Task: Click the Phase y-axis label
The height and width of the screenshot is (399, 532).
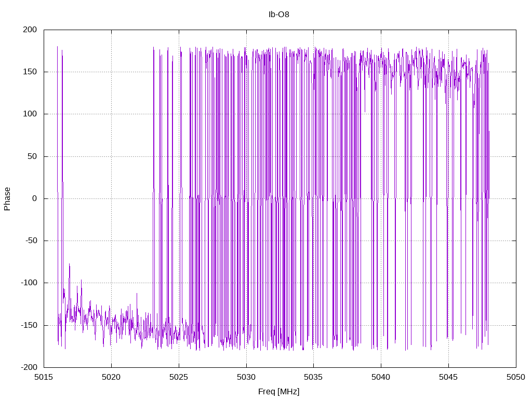Action: tap(7, 199)
